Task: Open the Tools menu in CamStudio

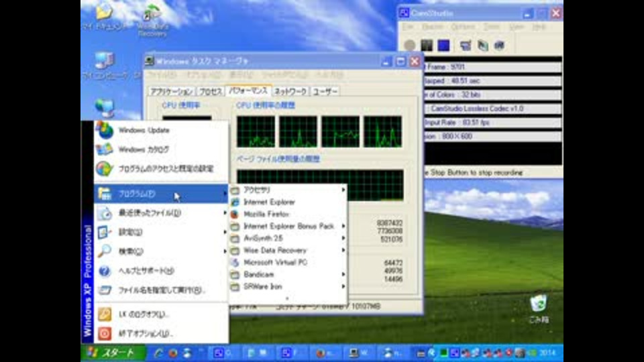Action: [491, 27]
